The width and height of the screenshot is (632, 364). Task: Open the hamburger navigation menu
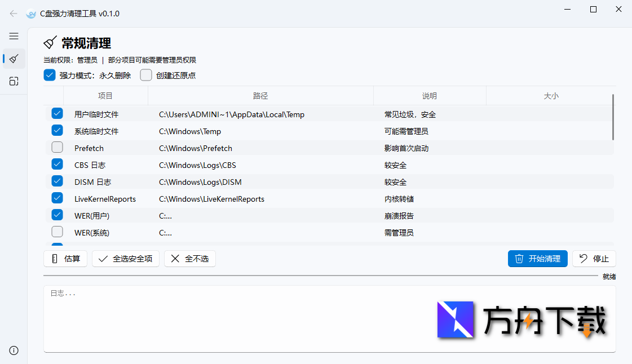point(14,36)
